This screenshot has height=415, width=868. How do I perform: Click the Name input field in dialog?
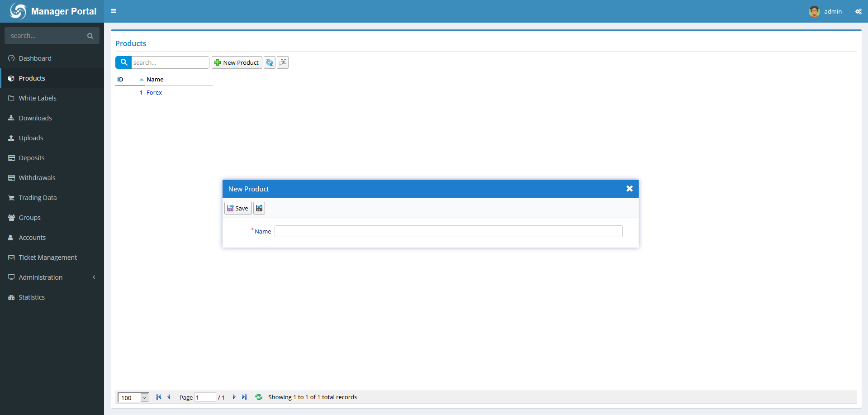click(x=448, y=231)
